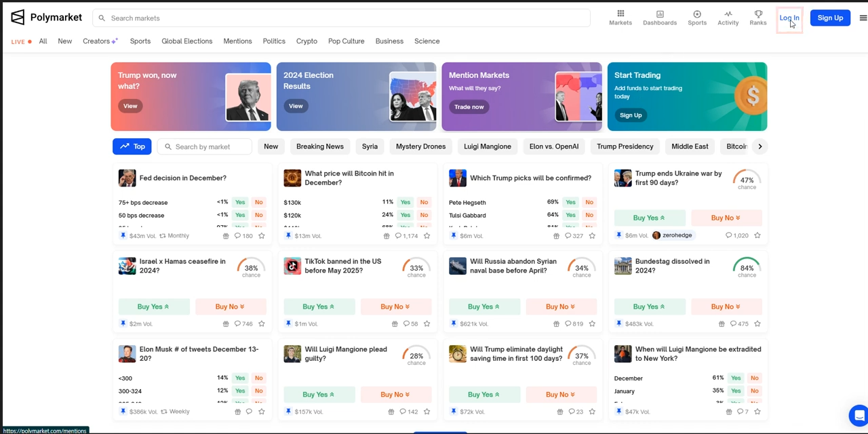Click the zerohedge creator tag
This screenshot has height=434, width=868.
[x=673, y=235]
